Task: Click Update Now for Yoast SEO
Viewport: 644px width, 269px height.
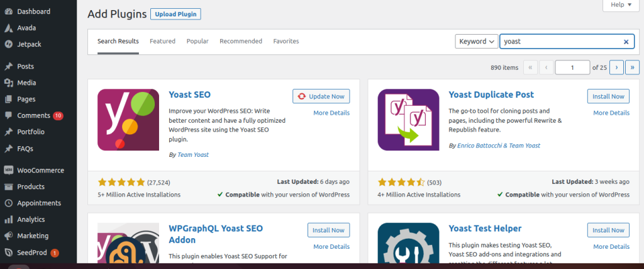Action: click(321, 96)
